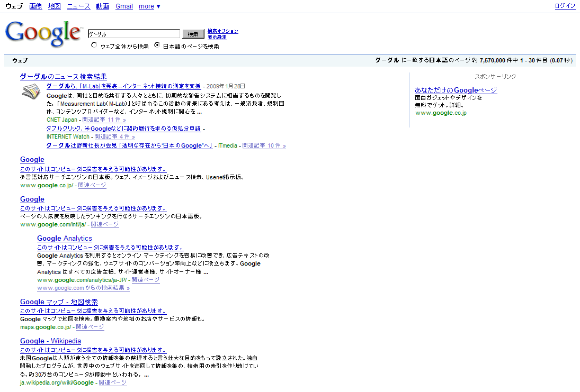Click into the search query input field
This screenshot has width=580, height=392.
(x=134, y=34)
